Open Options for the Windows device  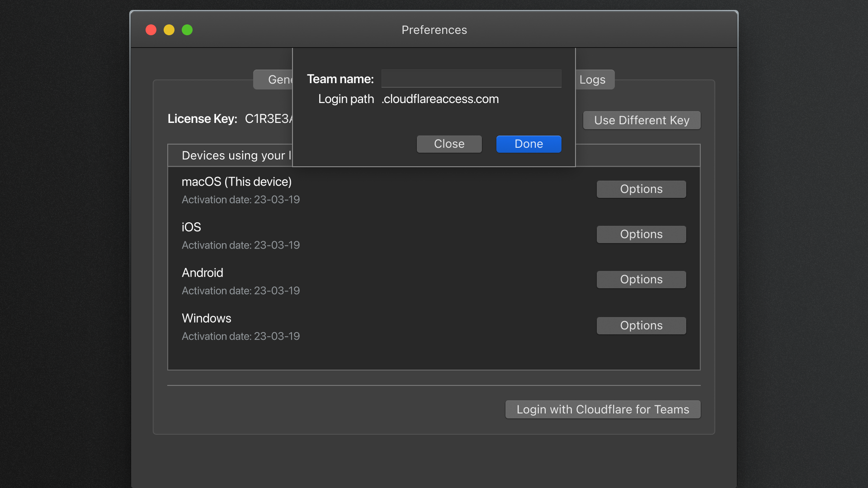click(x=641, y=325)
